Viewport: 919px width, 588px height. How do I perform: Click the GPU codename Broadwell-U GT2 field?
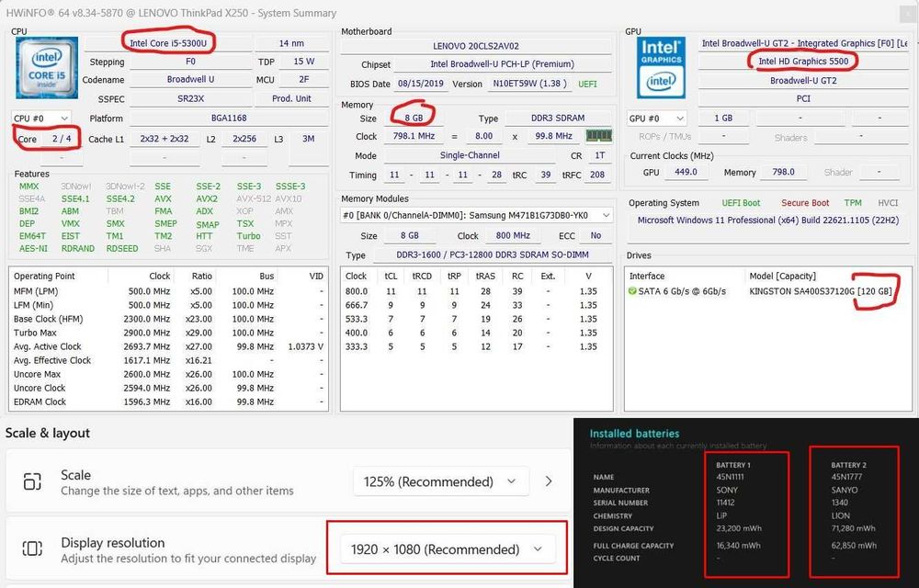click(x=803, y=80)
